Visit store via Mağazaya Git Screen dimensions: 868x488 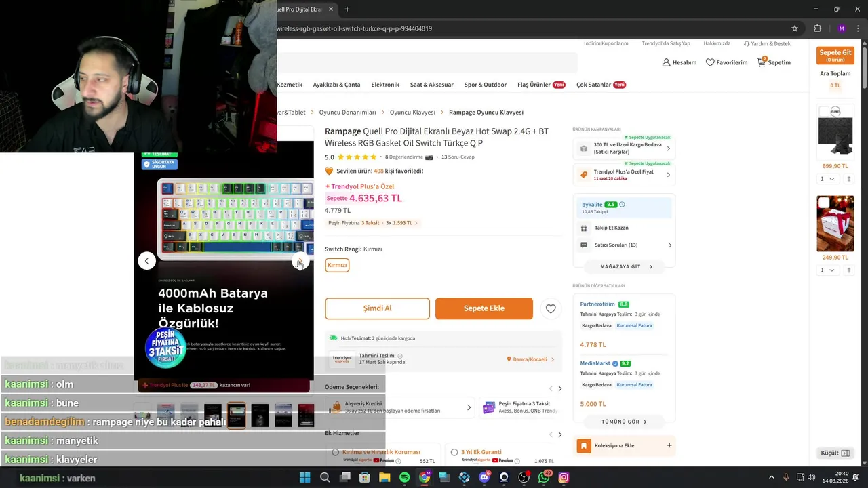click(x=625, y=266)
